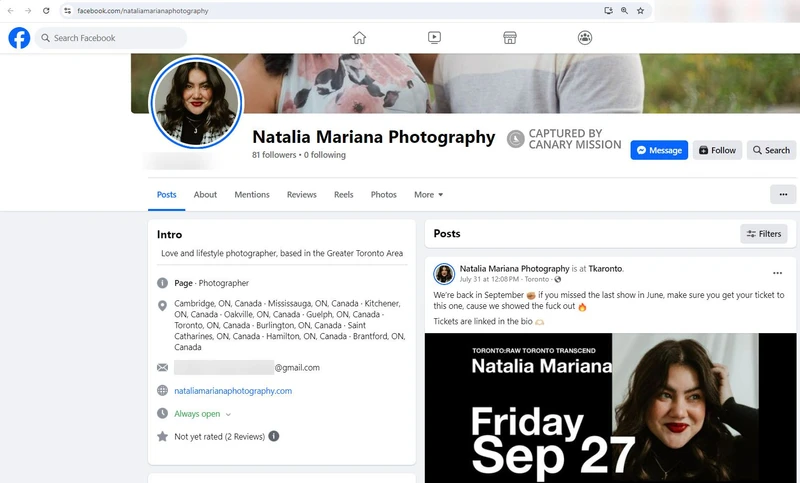800x483 pixels.
Task: Click the address bar URL facebook.com/nataliamarianaphotography
Action: [143, 11]
